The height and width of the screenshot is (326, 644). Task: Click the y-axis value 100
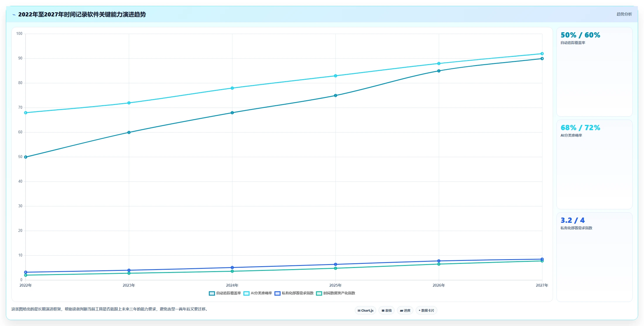(x=19, y=34)
